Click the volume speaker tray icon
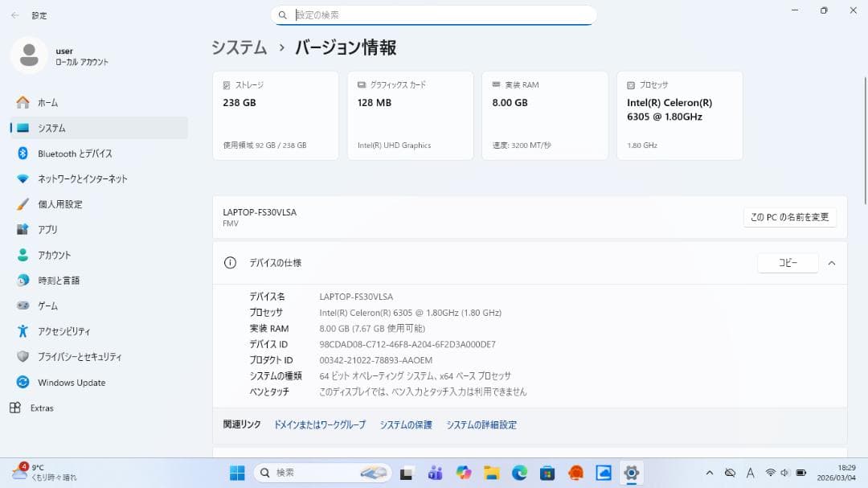This screenshot has width=868, height=488. coord(784,473)
